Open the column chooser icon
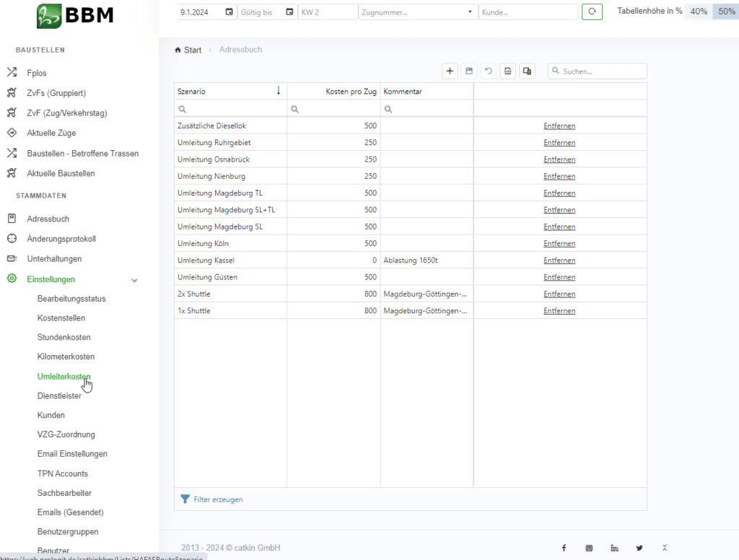 pos(528,71)
